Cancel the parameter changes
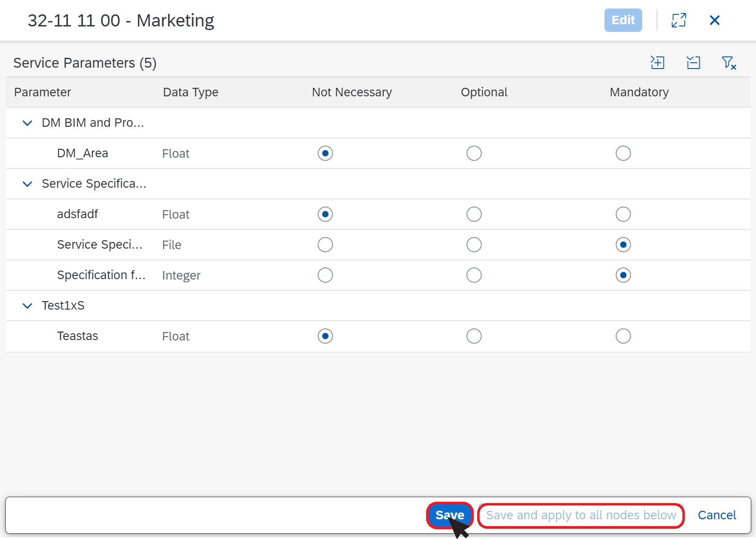The image size is (756, 539). coord(717,515)
